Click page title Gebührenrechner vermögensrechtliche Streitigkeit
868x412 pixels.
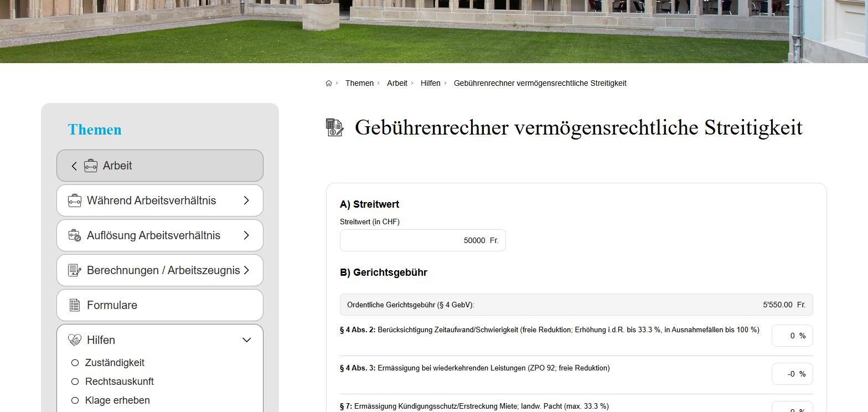578,127
